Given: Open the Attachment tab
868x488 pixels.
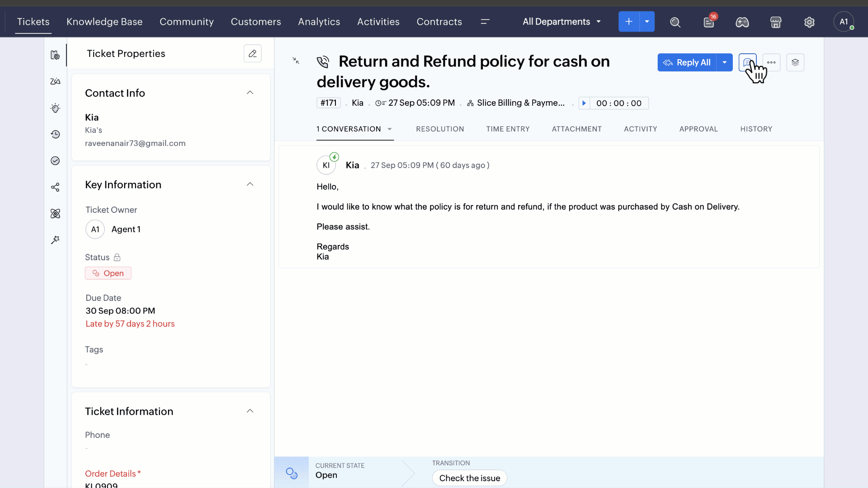Looking at the screenshot, I should 576,129.
